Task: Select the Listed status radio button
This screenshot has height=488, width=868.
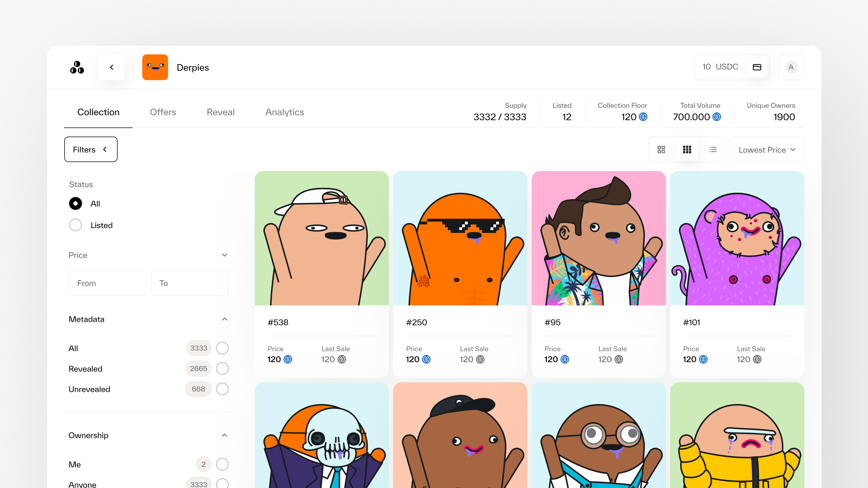Action: tap(76, 225)
